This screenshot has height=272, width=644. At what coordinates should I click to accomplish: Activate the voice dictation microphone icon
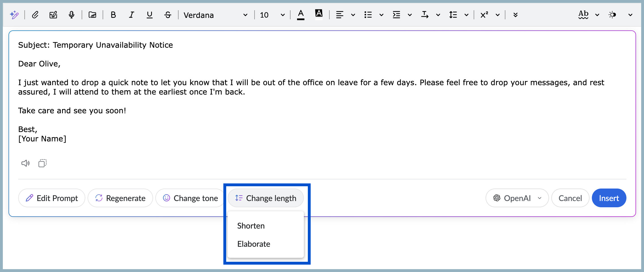point(71,15)
